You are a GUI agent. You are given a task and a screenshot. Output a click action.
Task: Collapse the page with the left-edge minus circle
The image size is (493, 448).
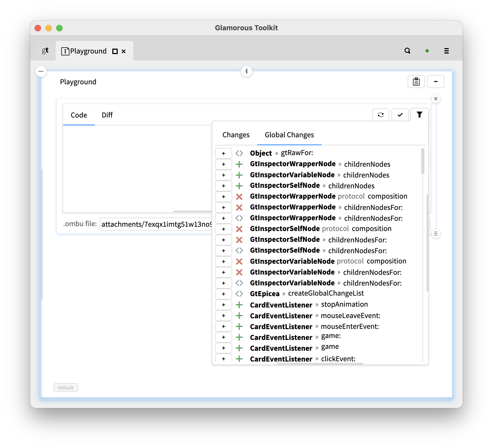coord(40,71)
